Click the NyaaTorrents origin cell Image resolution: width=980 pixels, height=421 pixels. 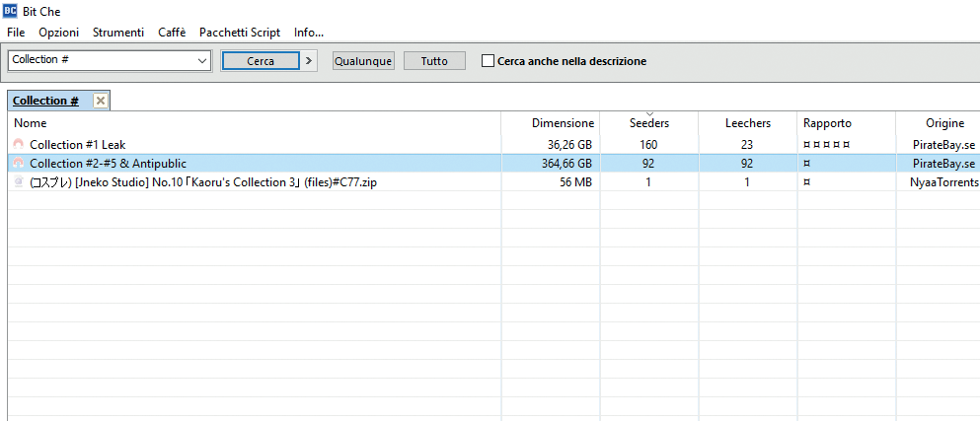pyautogui.click(x=944, y=182)
